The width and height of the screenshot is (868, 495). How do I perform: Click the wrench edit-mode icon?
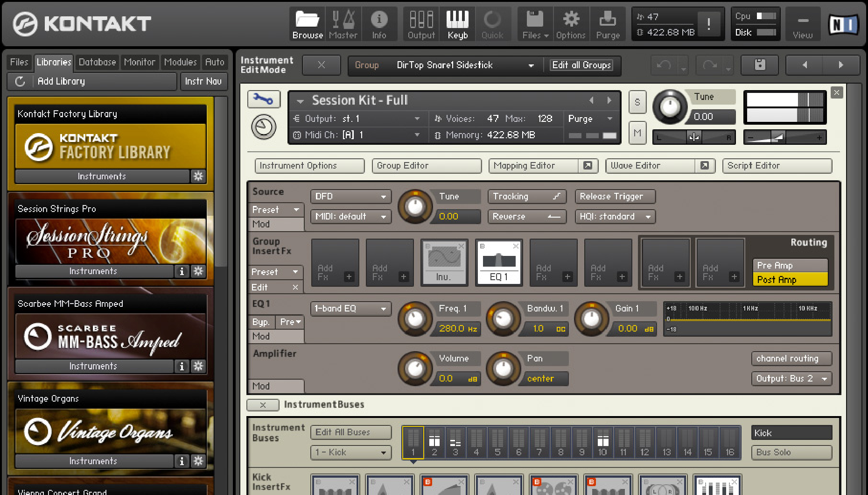click(x=263, y=99)
